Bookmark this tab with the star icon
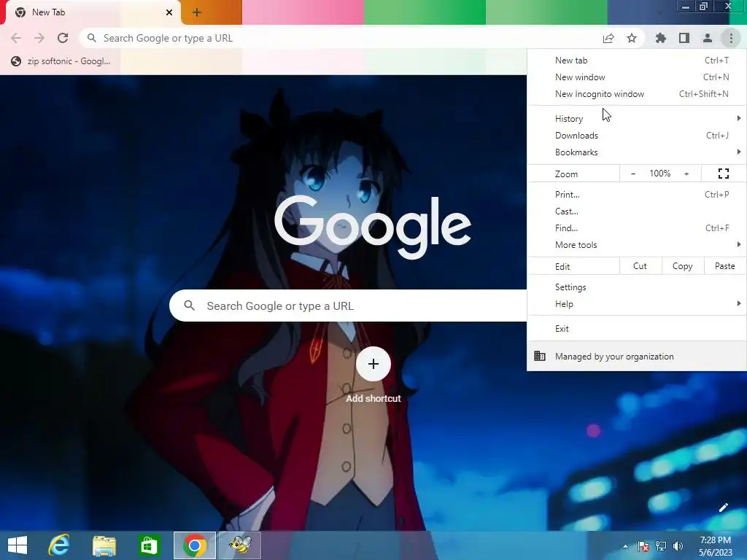The image size is (747, 560). (x=632, y=38)
